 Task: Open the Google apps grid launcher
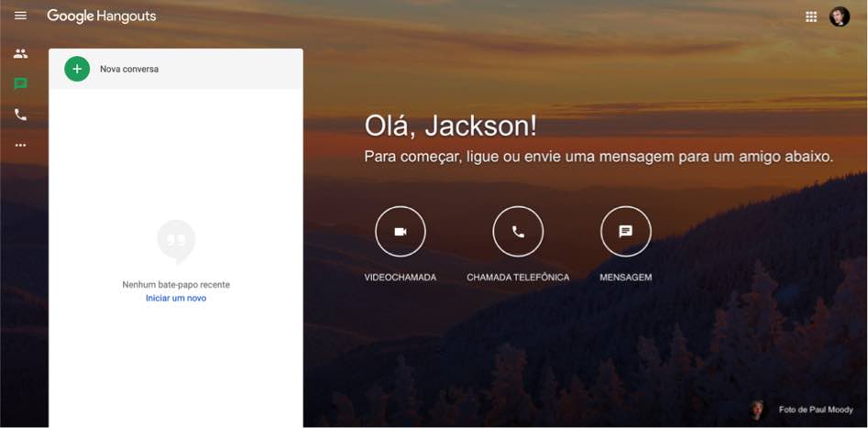coord(811,16)
